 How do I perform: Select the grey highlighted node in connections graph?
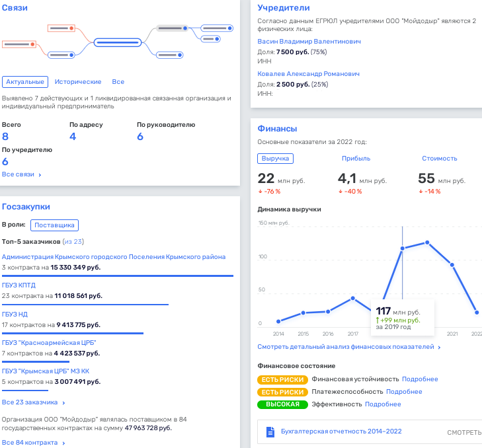[x=172, y=28]
